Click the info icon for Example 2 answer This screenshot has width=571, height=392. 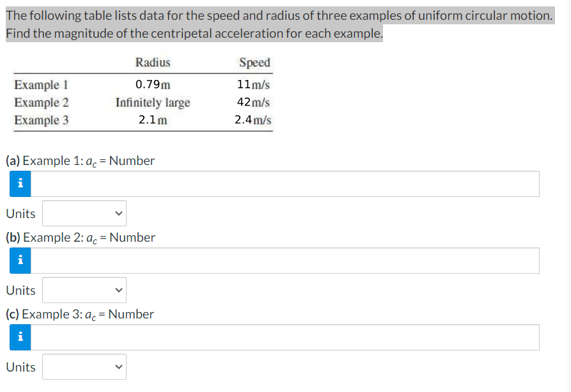tap(20, 260)
